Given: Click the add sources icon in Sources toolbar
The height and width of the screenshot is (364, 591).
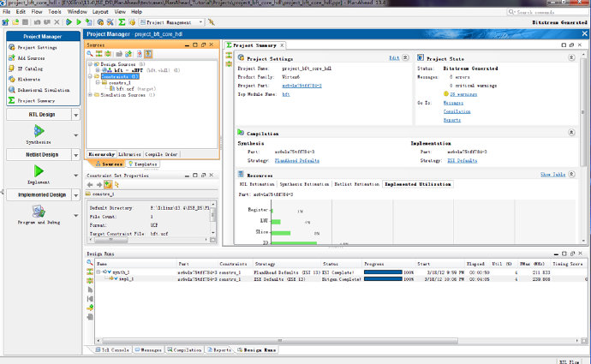Looking at the screenshot, I should click(x=128, y=54).
